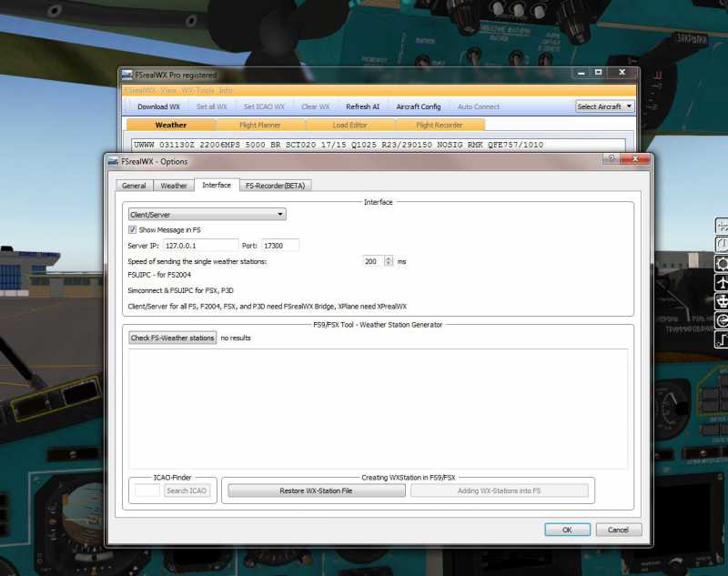Screen dimensions: 728x576
Task: Click the sending speed value field
Action: 373,261
